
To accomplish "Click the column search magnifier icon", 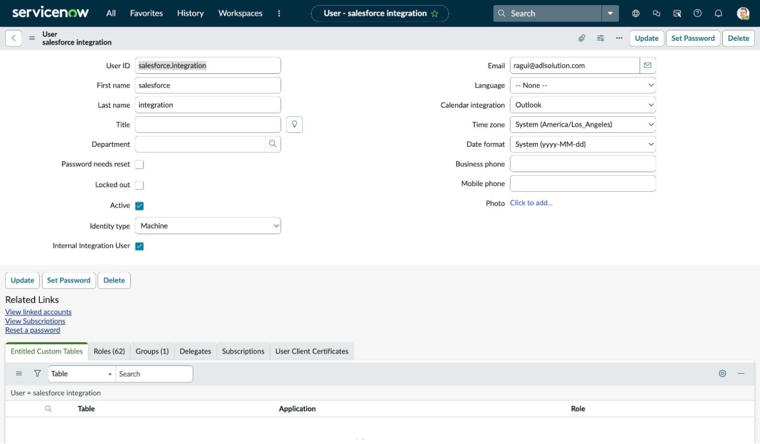I will 48,409.
